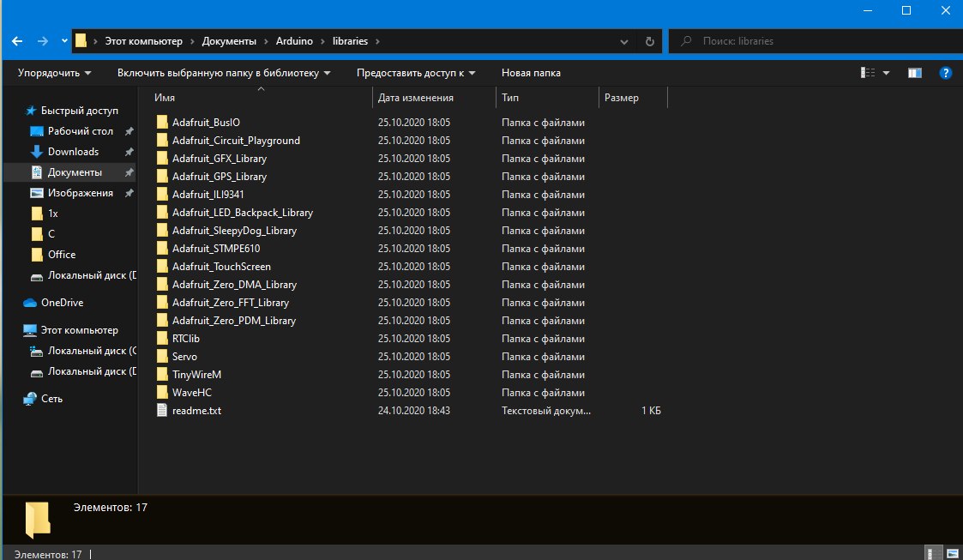Select Быстрый доступ in navigation pane
Viewport: 963px width, 560px height.
[x=79, y=111]
